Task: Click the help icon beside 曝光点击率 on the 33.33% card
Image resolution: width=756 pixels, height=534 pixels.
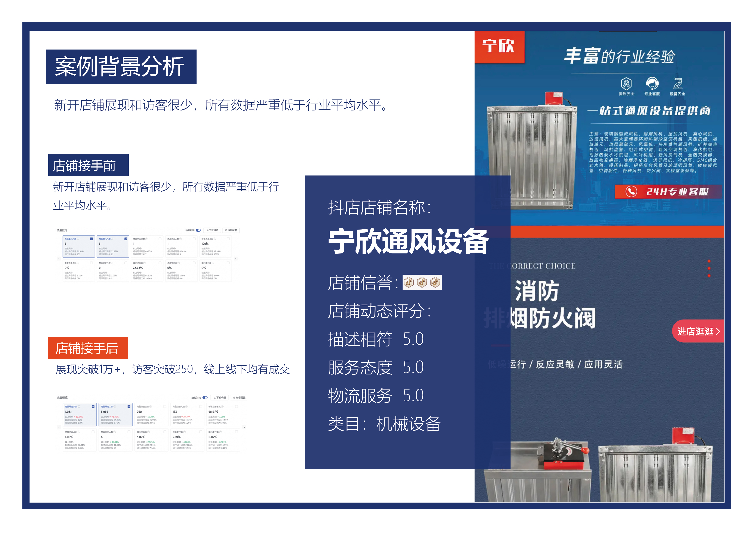Action: click(x=145, y=263)
